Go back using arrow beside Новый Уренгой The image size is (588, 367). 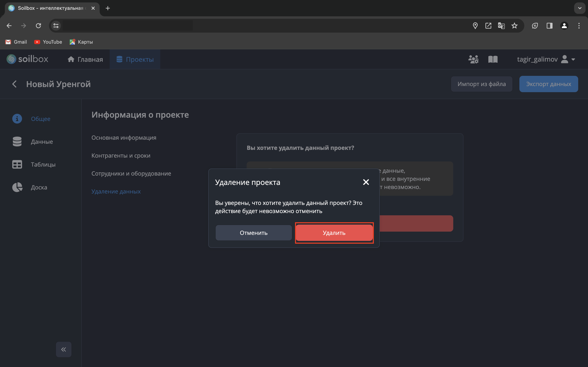(x=14, y=84)
